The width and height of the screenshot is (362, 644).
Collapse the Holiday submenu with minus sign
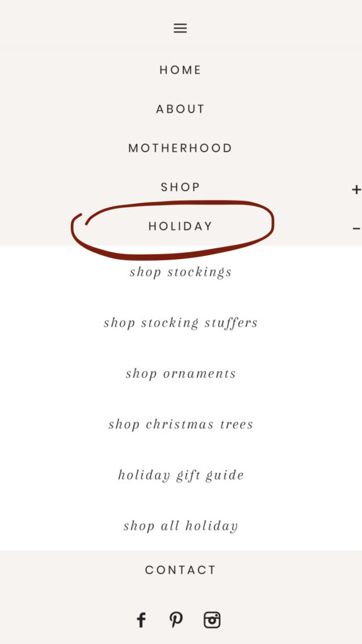tap(356, 228)
